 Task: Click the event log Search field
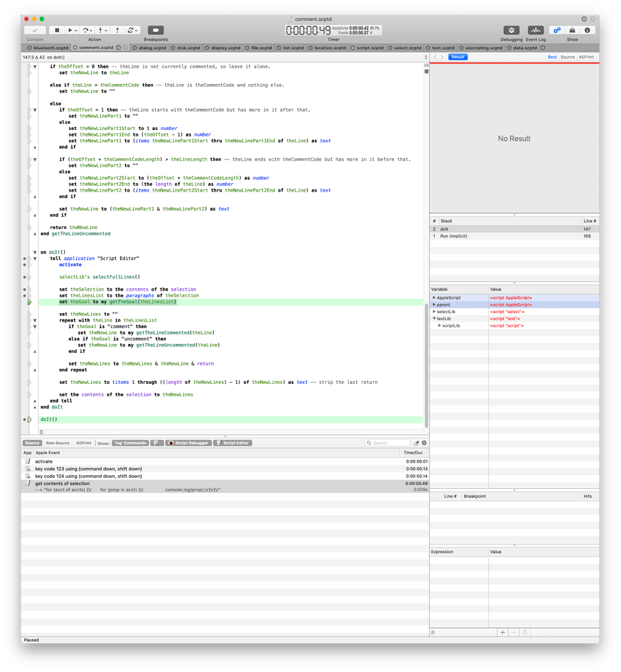click(x=388, y=443)
